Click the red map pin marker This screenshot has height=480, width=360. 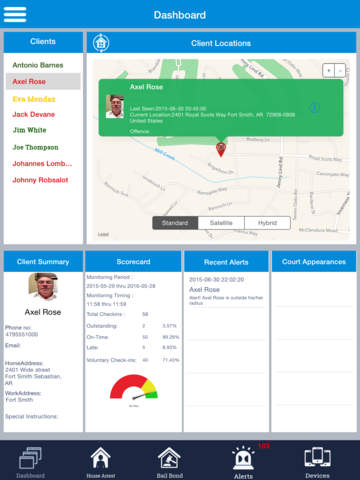221,149
